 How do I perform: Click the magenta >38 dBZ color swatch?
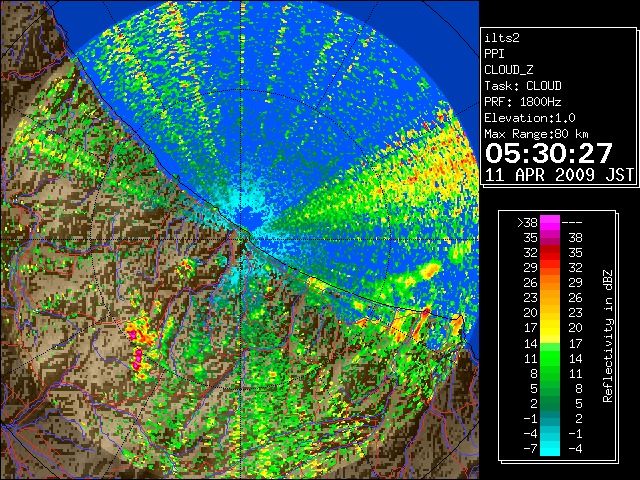pos(550,222)
